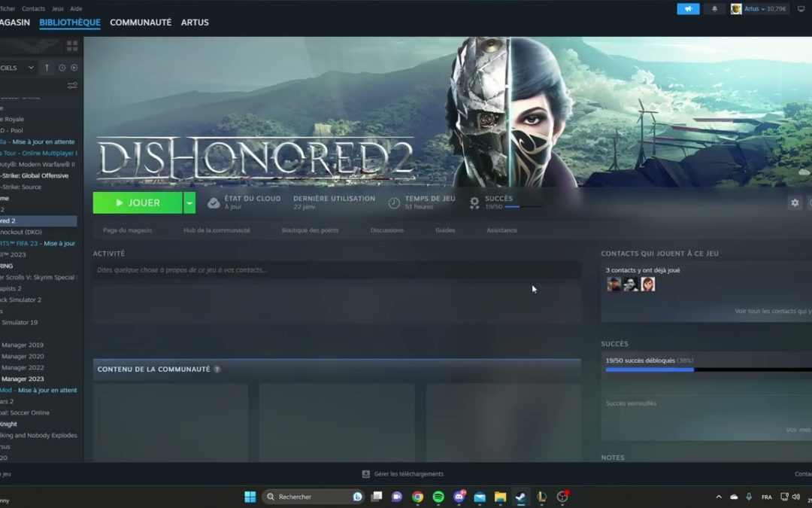Open OBS Studio taskbar icon
The height and width of the screenshot is (508, 812).
click(x=562, y=497)
